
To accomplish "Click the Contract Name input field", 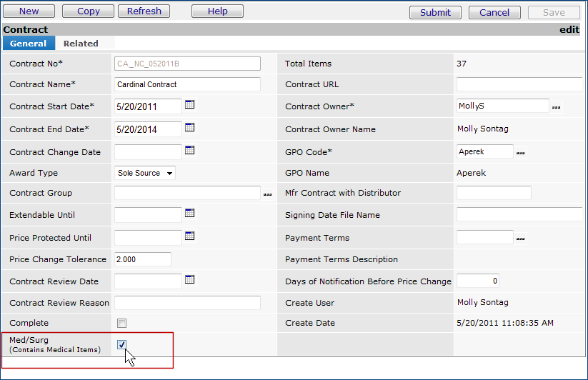I will click(x=187, y=84).
